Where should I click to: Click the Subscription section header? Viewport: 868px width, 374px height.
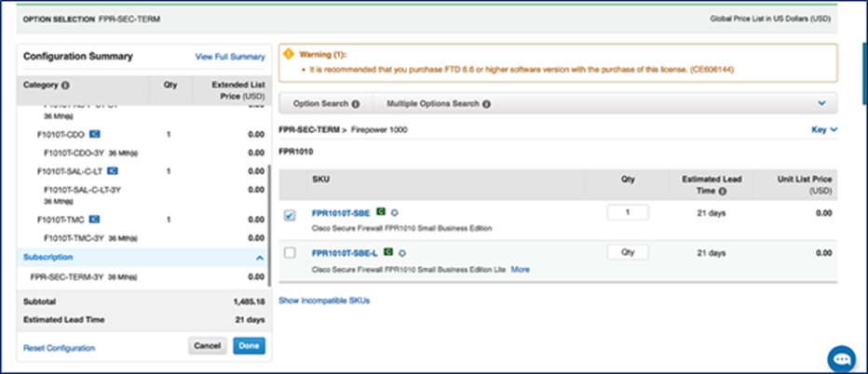click(143, 258)
